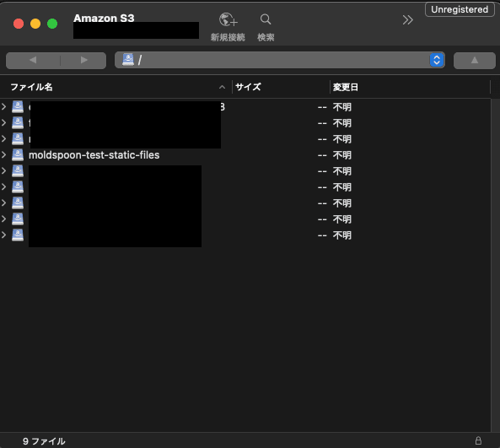
Task: Click the -- size in moldspoon-test-static-files row
Action: click(x=322, y=155)
